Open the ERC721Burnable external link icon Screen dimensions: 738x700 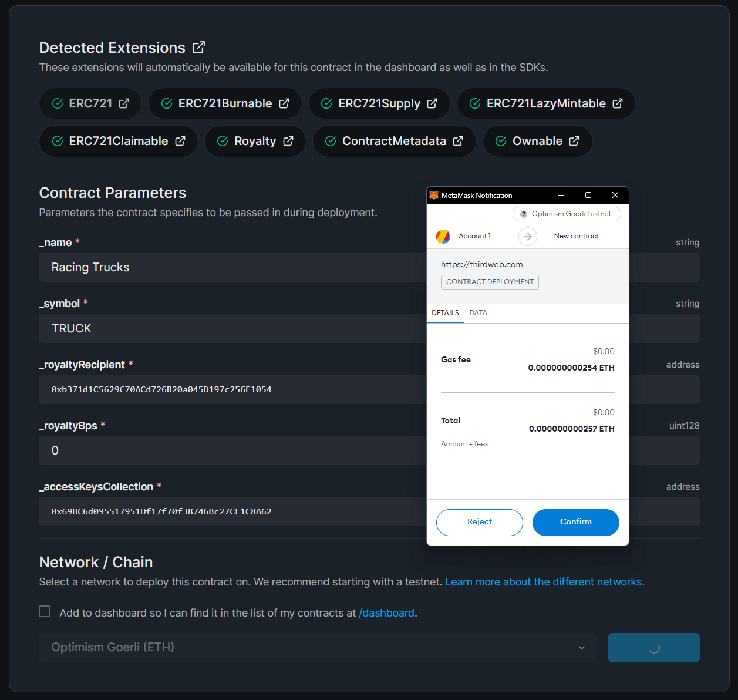pos(286,103)
